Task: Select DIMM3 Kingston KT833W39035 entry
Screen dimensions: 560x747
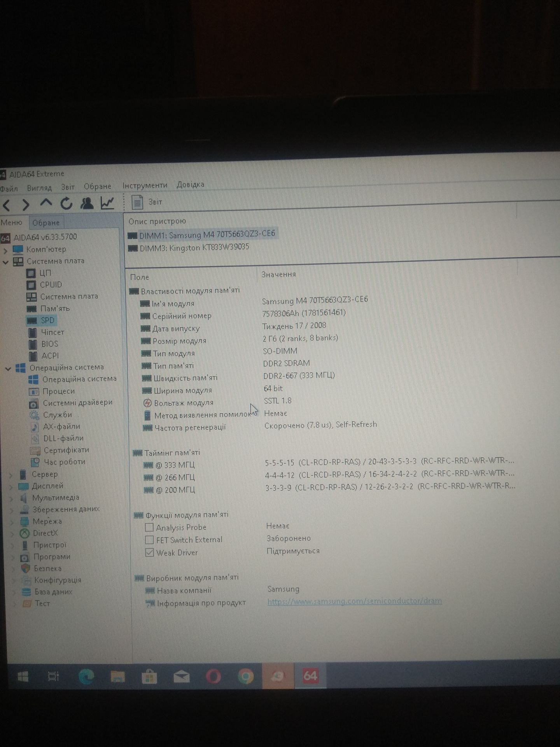Action: (x=189, y=247)
